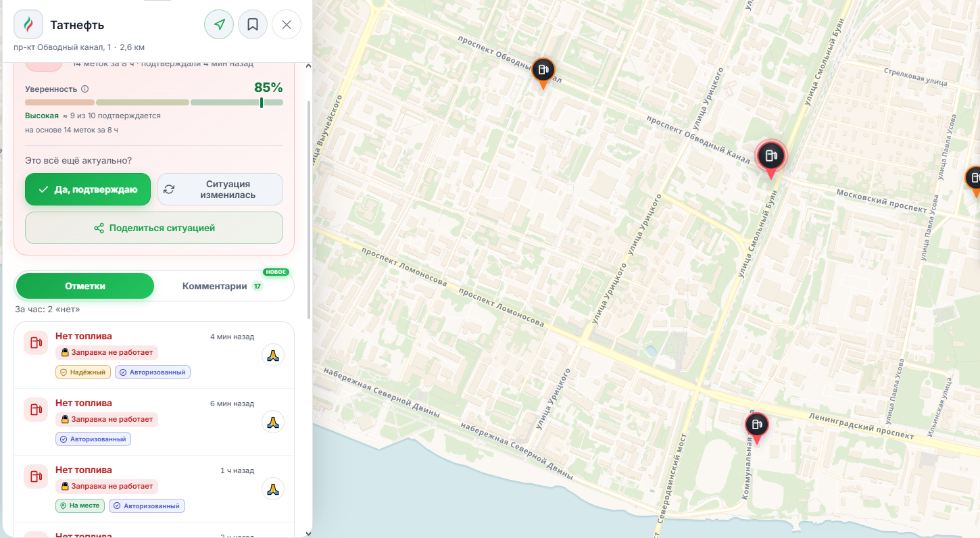
Task: Thank the 4 мин назад report with praying hands
Action: (x=273, y=355)
